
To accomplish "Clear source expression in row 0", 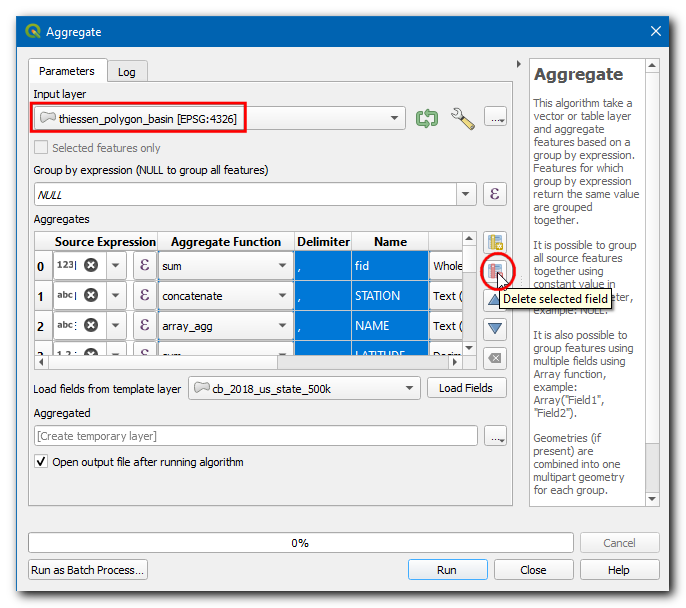I will 91,266.
